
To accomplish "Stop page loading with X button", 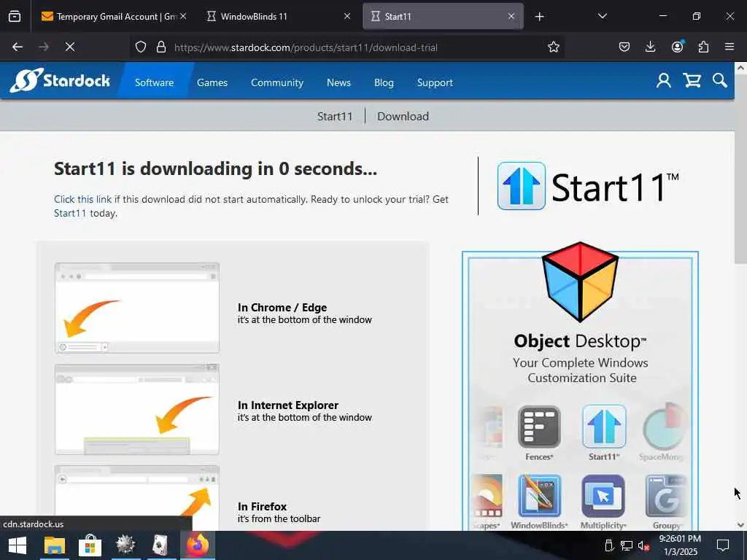I will tap(69, 47).
